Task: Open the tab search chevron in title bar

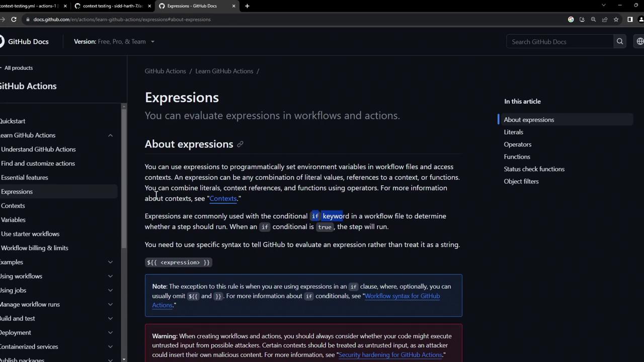Action: 604,5
